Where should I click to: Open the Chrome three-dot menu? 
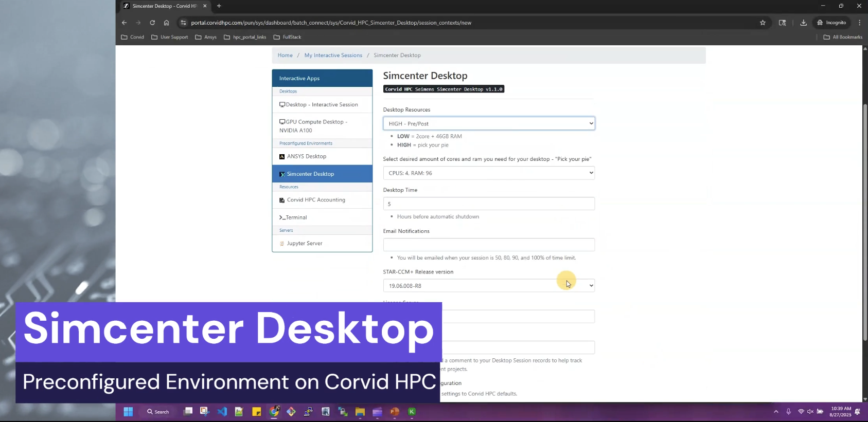[859, 23]
